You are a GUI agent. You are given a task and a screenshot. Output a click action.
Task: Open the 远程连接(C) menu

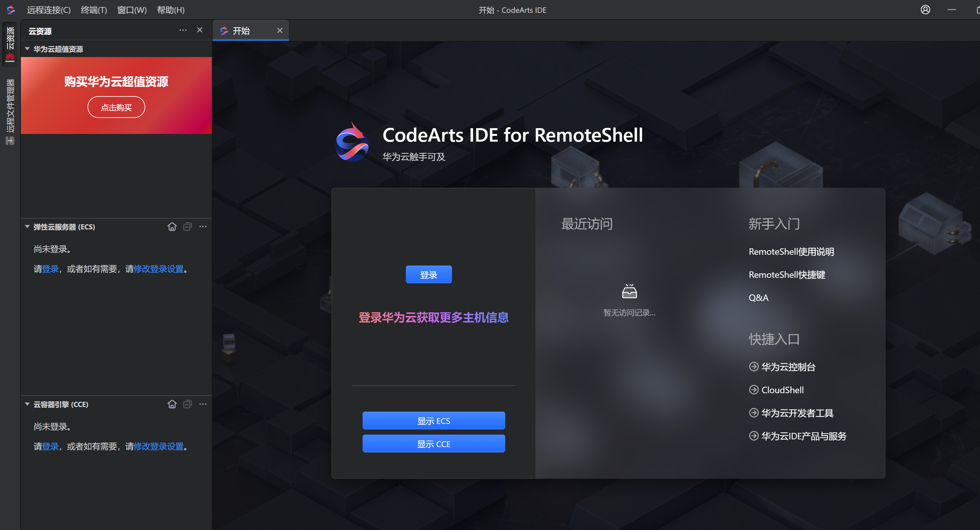tap(49, 10)
